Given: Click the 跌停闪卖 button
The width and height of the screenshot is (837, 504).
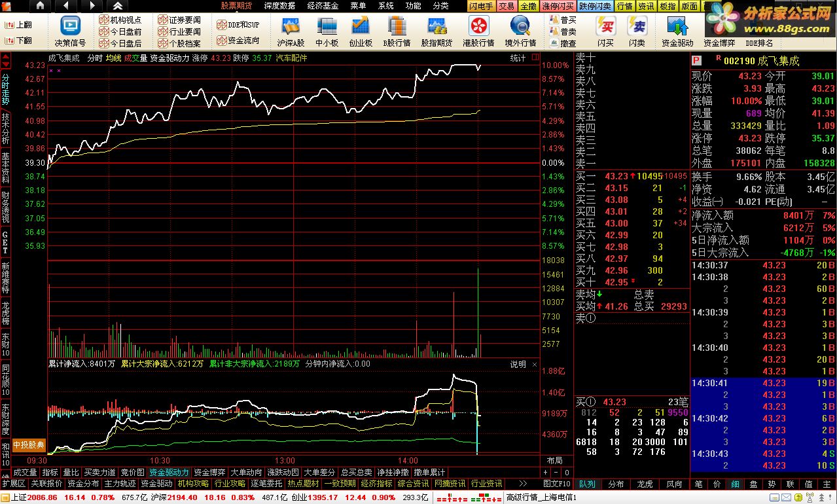Looking at the screenshot, I should pyautogui.click(x=596, y=6).
